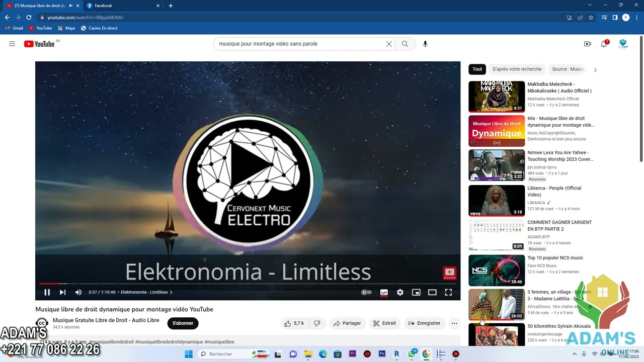Open more actions three-dot menu
Image resolution: width=644 pixels, height=362 pixels.
[454, 323]
